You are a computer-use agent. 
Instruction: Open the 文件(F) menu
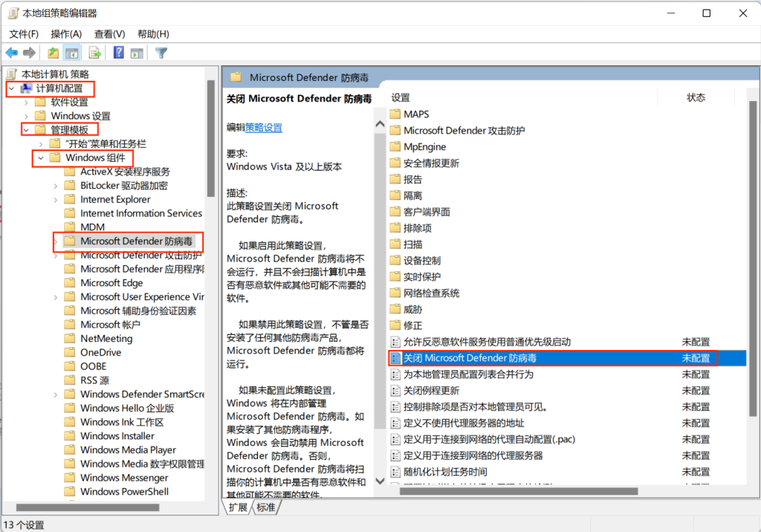[x=24, y=34]
